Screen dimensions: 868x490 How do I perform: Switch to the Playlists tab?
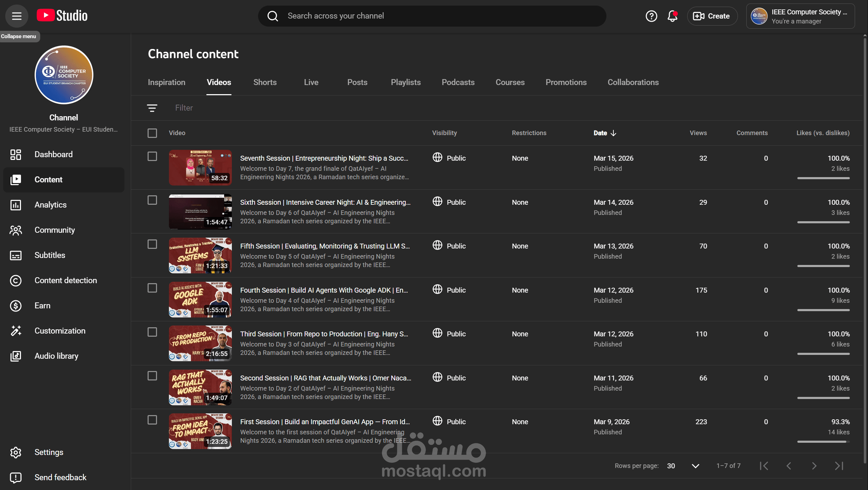(x=405, y=82)
